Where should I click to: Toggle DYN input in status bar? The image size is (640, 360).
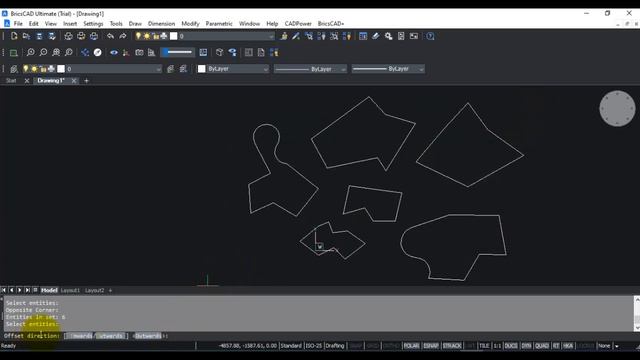[527, 346]
